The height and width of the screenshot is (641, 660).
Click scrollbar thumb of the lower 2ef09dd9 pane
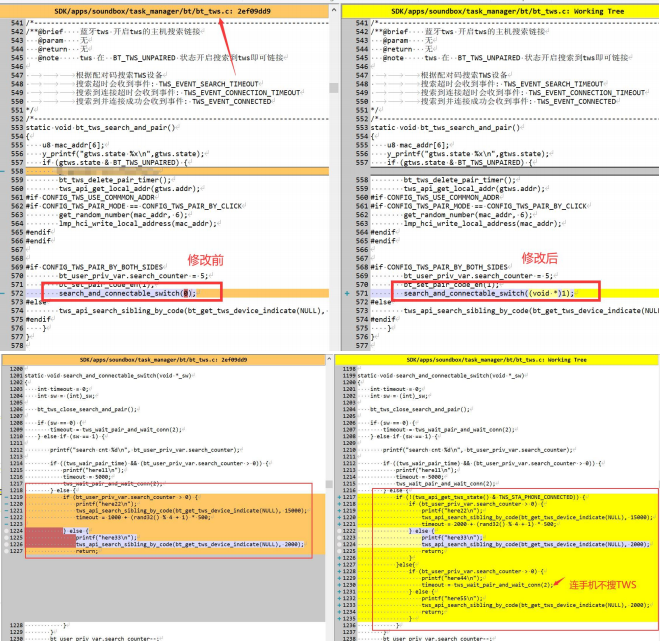pos(329,484)
